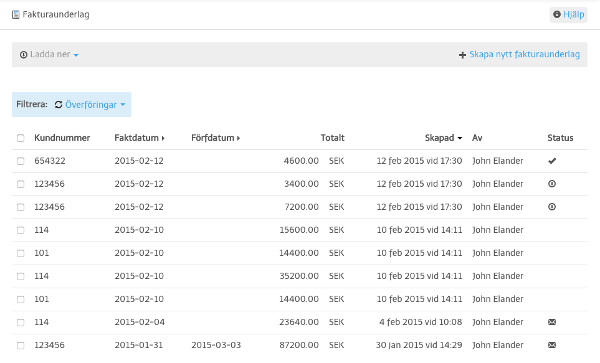The image size is (600, 363).
Task: Open the Hjälp help link
Action: (569, 15)
